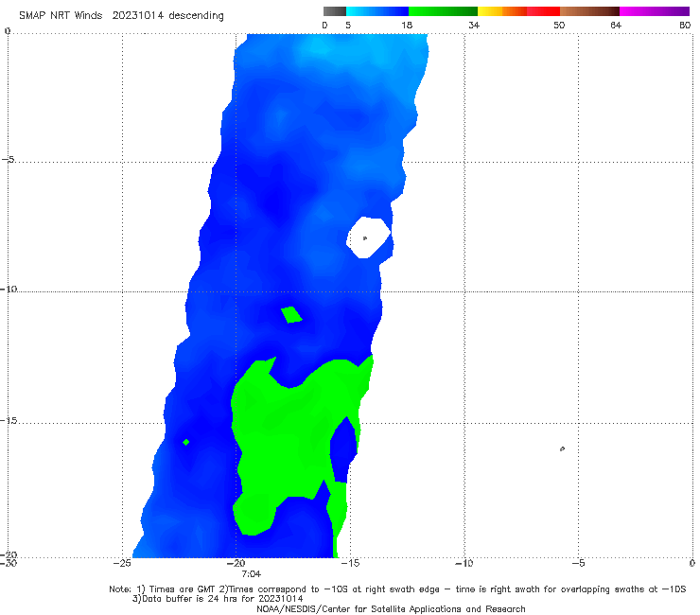Click the "-25" longitude axis label
The height and width of the screenshot is (615, 700).
122,563
